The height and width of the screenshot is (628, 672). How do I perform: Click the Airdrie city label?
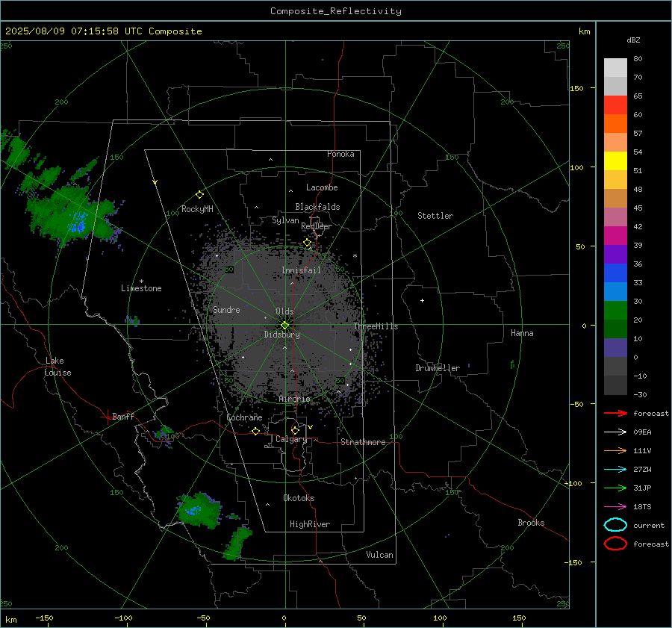click(294, 399)
